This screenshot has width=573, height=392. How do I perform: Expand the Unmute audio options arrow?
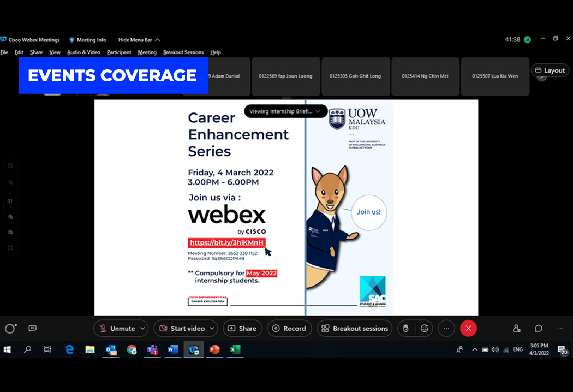pyautogui.click(x=142, y=328)
